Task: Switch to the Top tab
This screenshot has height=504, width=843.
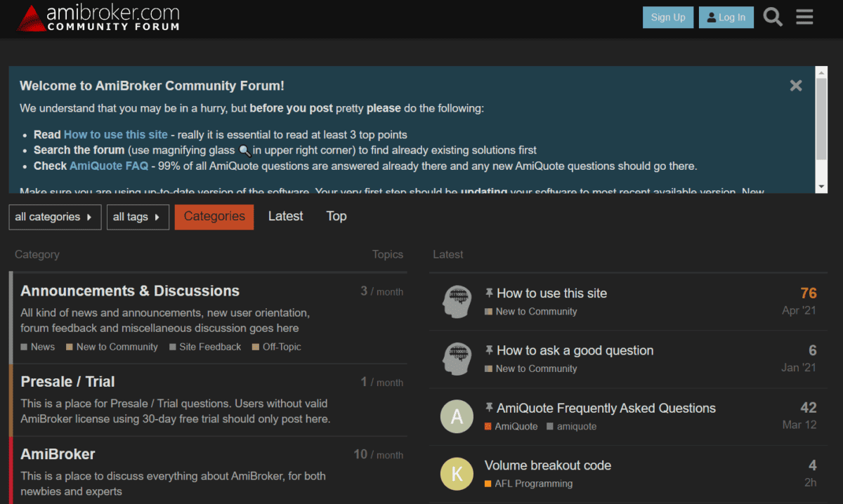Action: [x=336, y=216]
